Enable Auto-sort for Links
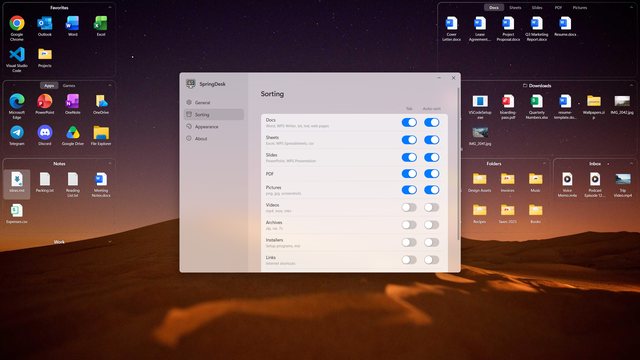The width and height of the screenshot is (640, 360). 431,260
